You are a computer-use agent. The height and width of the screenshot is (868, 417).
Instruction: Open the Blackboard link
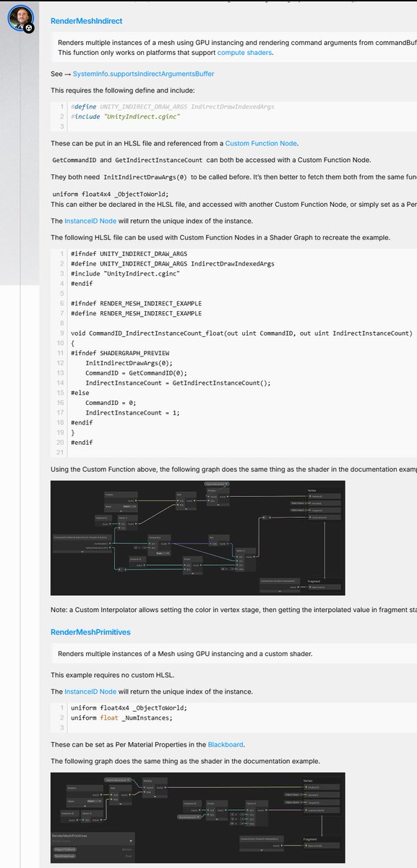[x=226, y=744]
